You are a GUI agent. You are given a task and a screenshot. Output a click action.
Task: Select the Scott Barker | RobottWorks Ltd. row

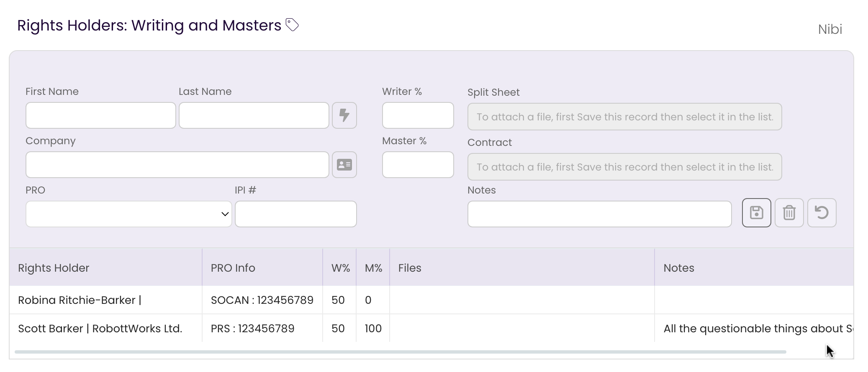[x=431, y=329]
